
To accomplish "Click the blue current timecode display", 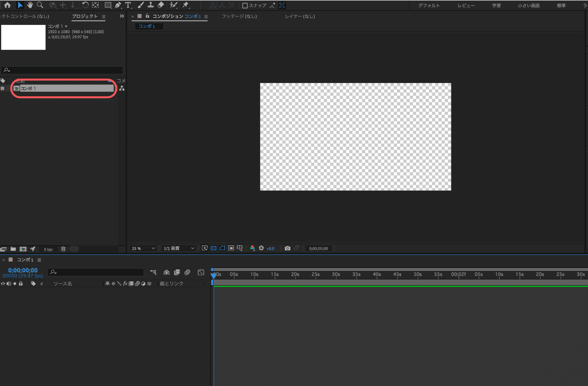I will tap(23, 270).
